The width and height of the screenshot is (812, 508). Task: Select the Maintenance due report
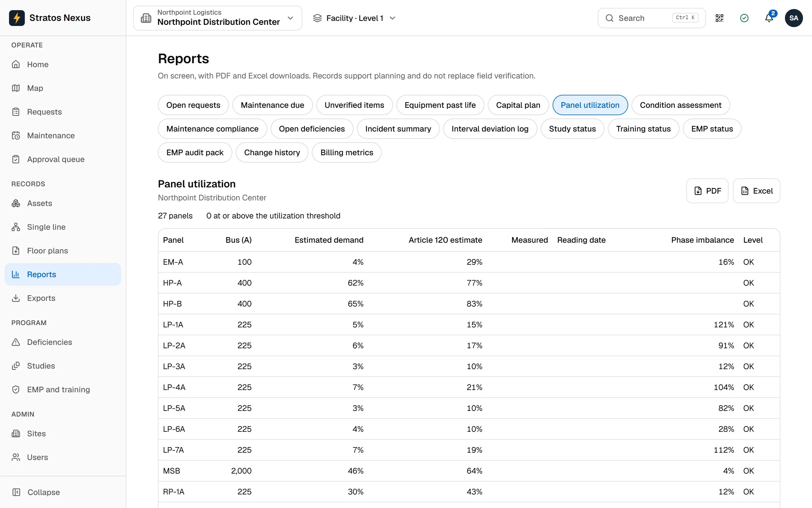point(272,105)
